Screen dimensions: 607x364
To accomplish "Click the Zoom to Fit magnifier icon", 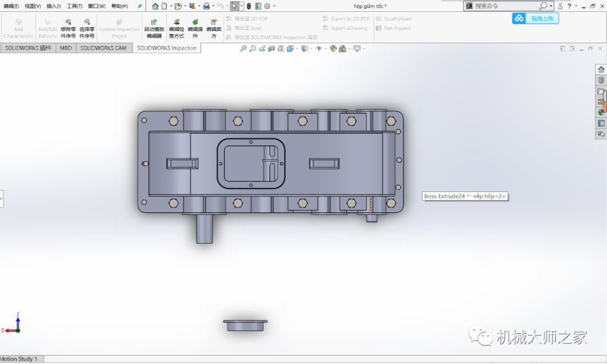I will pyautogui.click(x=243, y=49).
